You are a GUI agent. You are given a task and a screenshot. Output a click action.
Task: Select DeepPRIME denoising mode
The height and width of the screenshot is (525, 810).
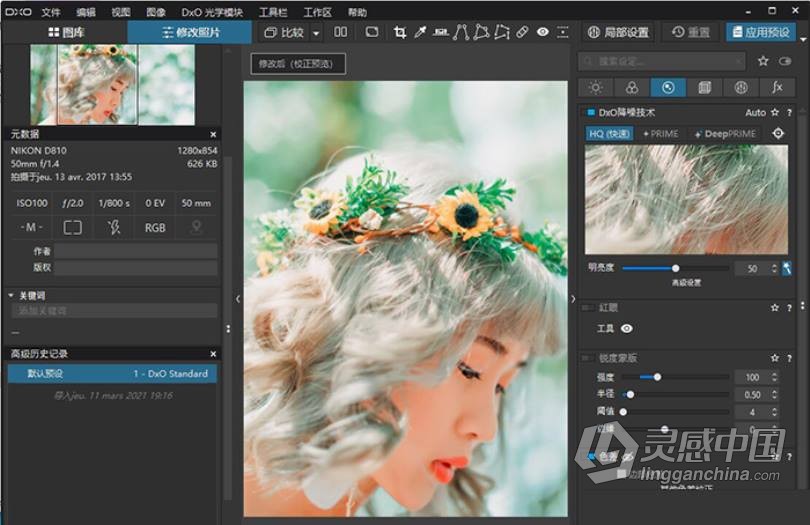[725, 134]
